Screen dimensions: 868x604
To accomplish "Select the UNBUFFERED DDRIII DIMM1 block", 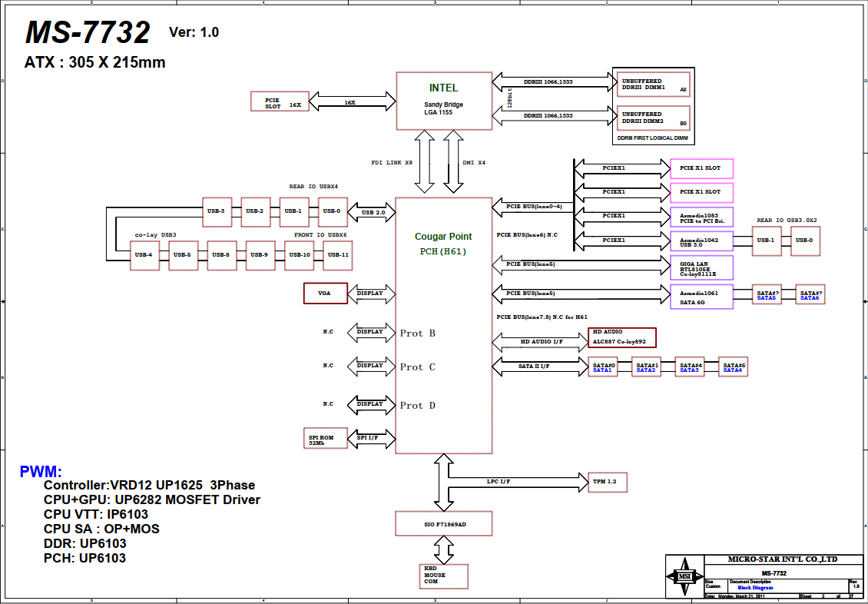I will 653,85.
